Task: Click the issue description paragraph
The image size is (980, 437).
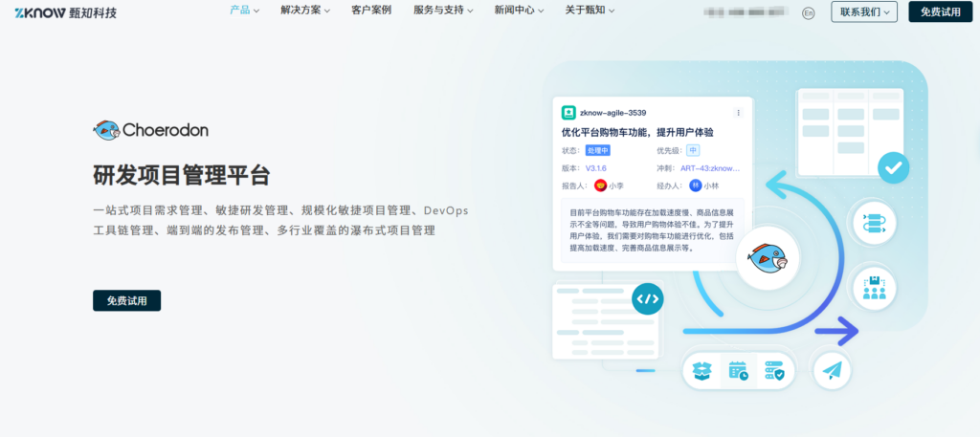Action: pyautogui.click(x=652, y=229)
